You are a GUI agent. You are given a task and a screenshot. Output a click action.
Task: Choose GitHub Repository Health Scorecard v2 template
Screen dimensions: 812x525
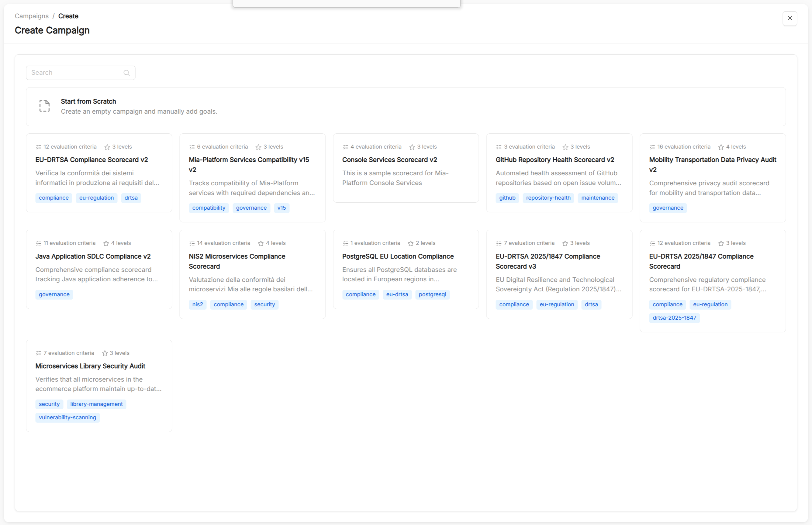coord(559,173)
